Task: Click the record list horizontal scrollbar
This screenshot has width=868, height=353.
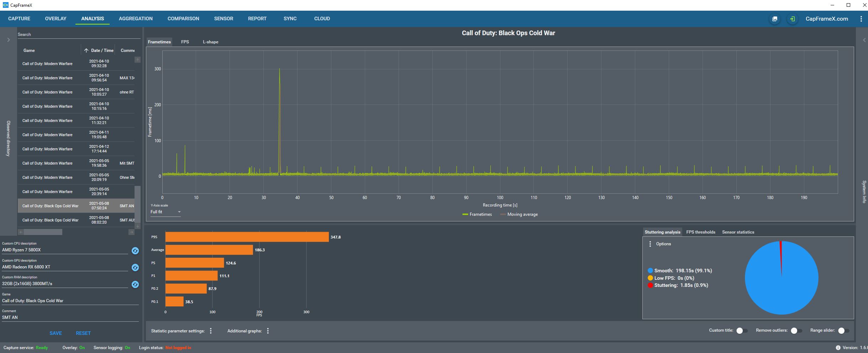Action: 43,232
